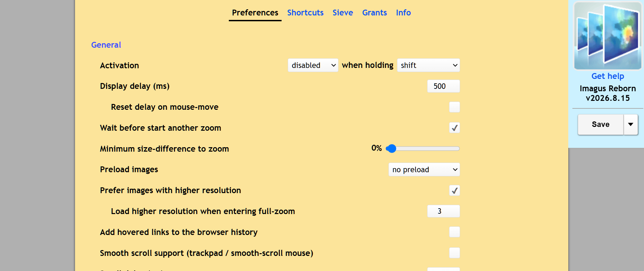Switch to the Shortcuts tab

pos(305,13)
